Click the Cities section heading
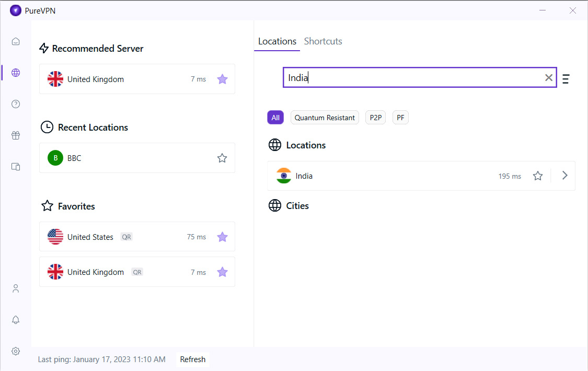The width and height of the screenshot is (588, 371). [297, 206]
